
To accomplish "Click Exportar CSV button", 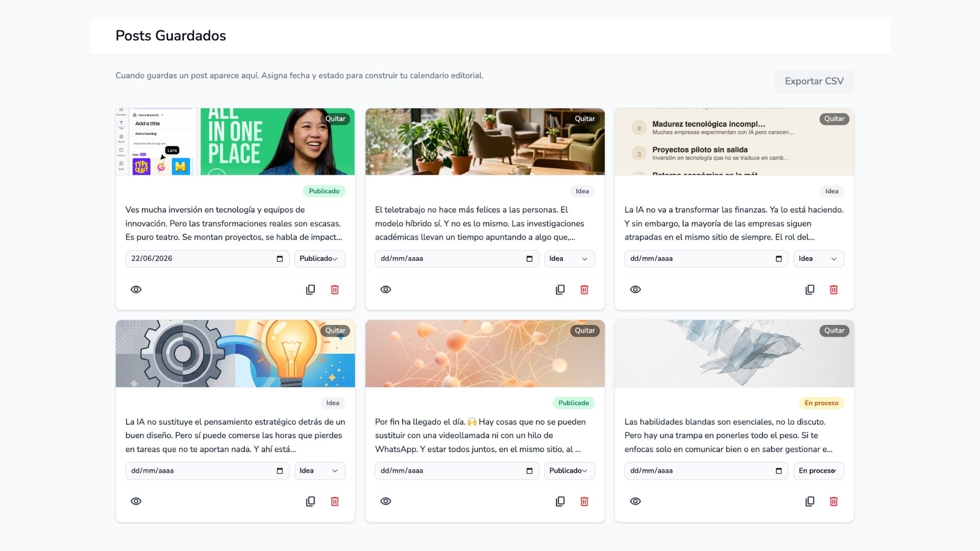I will tap(814, 81).
